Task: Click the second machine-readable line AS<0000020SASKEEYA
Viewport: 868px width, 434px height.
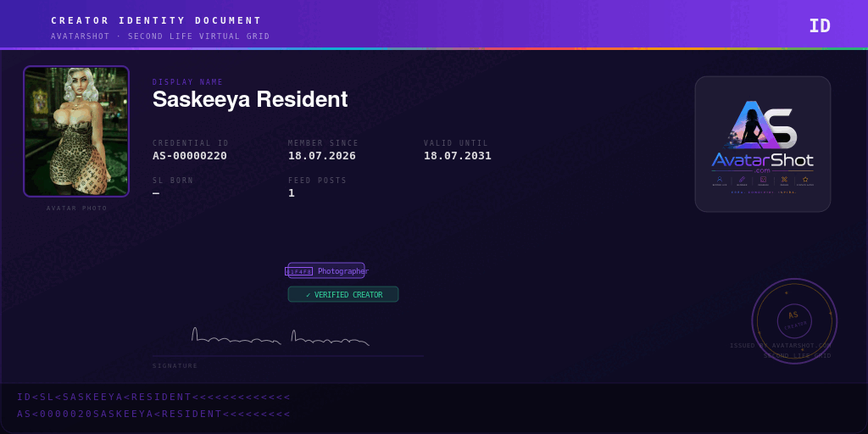Action: 153,414
